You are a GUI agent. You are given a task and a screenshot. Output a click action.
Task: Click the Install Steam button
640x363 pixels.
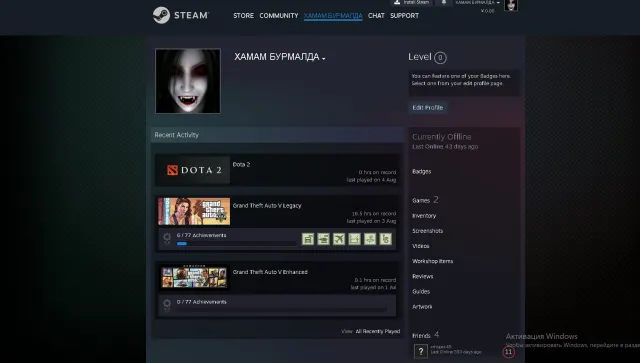(412, 2)
